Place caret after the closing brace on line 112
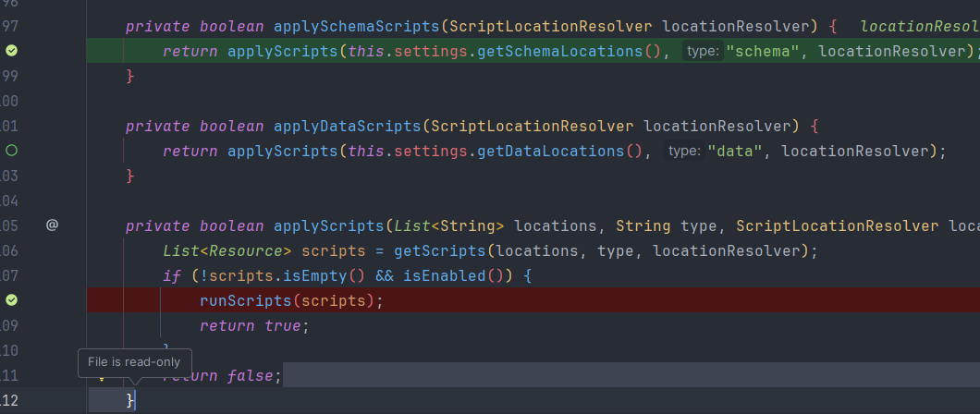 tap(135, 401)
